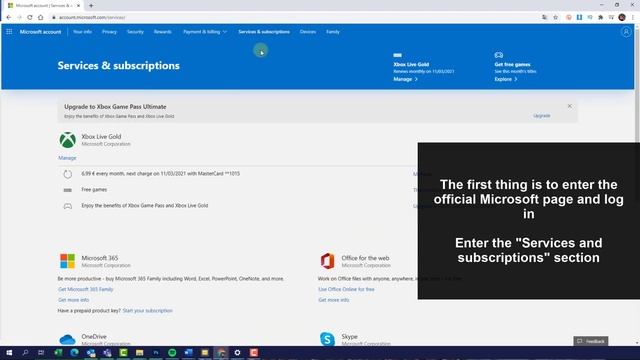Click the game controller icon beside Enjoy the benefits
640x360 pixels.
[68, 206]
